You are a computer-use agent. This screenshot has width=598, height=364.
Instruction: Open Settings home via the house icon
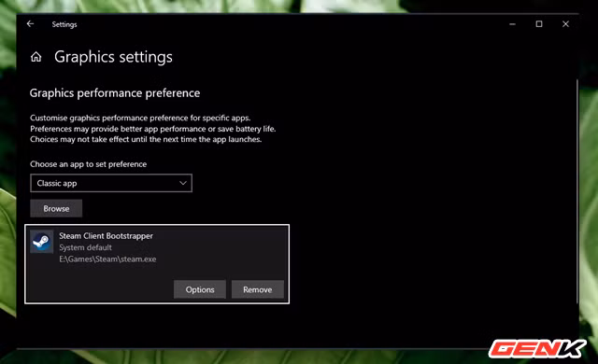36,57
